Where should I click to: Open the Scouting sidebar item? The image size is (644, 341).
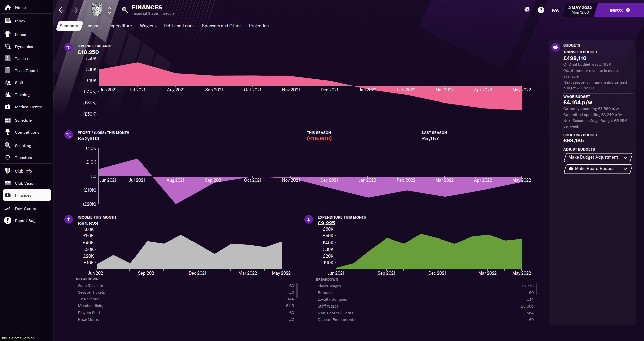point(23,146)
